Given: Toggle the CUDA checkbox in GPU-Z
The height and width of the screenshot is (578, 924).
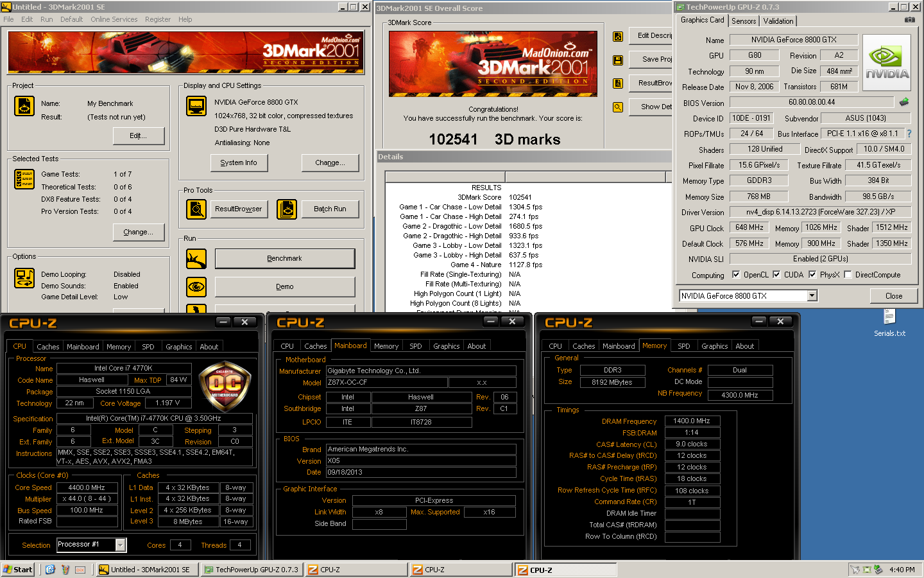Looking at the screenshot, I should [776, 274].
